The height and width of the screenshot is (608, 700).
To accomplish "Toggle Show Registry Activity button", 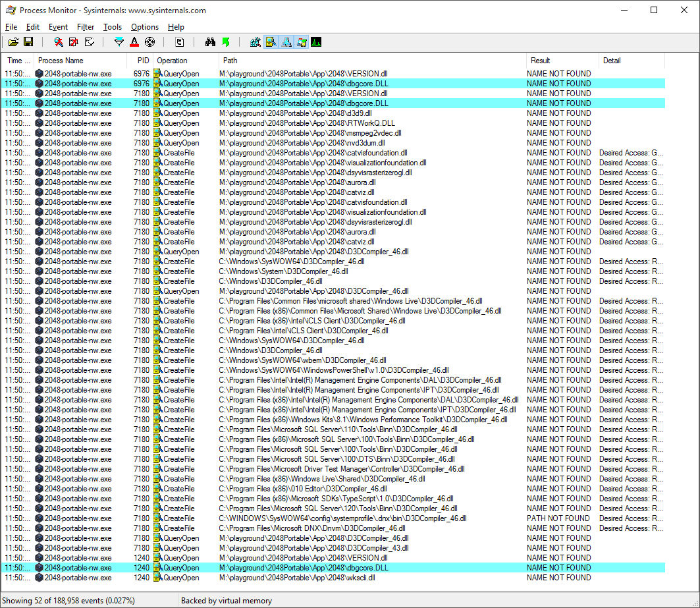I will [x=256, y=42].
